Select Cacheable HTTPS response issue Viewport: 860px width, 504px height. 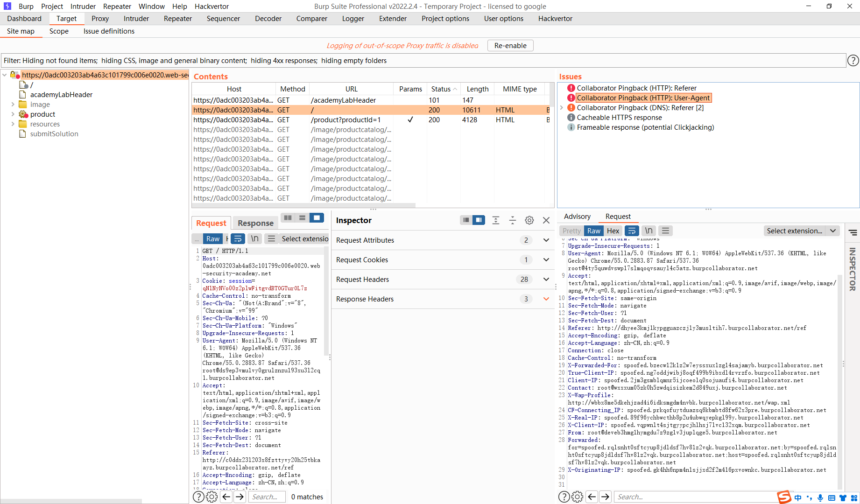(619, 118)
